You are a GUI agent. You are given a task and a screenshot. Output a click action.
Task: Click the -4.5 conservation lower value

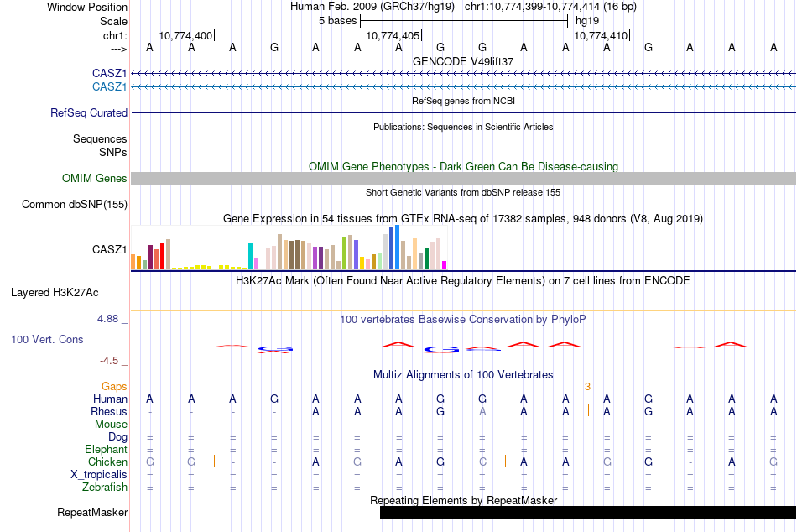pos(109,361)
